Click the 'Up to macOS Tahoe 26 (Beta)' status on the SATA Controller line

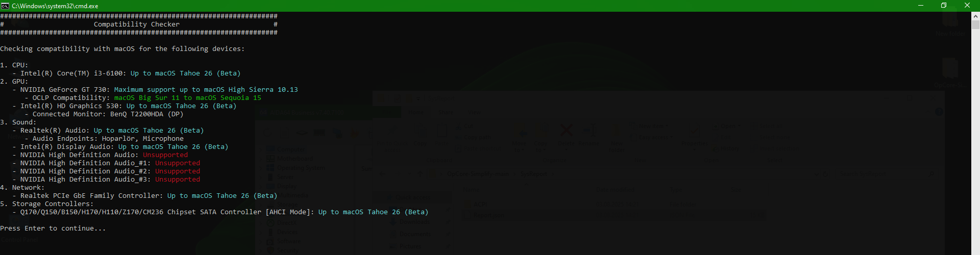pyautogui.click(x=374, y=212)
